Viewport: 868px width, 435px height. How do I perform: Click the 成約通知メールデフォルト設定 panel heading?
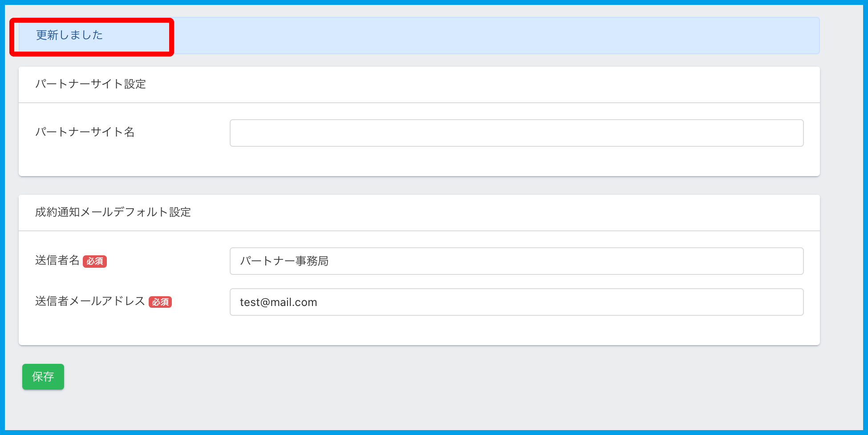(113, 212)
